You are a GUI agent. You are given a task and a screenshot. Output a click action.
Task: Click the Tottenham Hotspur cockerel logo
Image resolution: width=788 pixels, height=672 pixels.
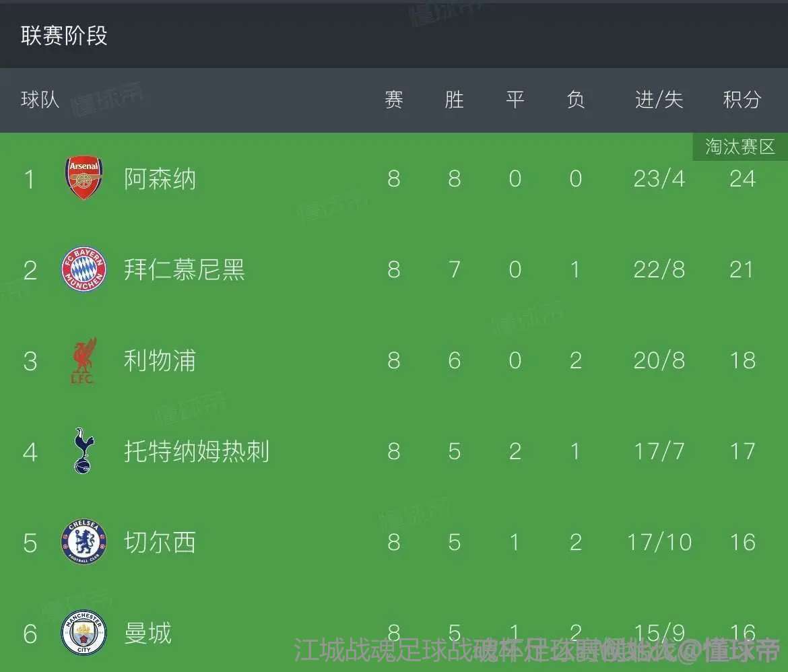tap(84, 451)
